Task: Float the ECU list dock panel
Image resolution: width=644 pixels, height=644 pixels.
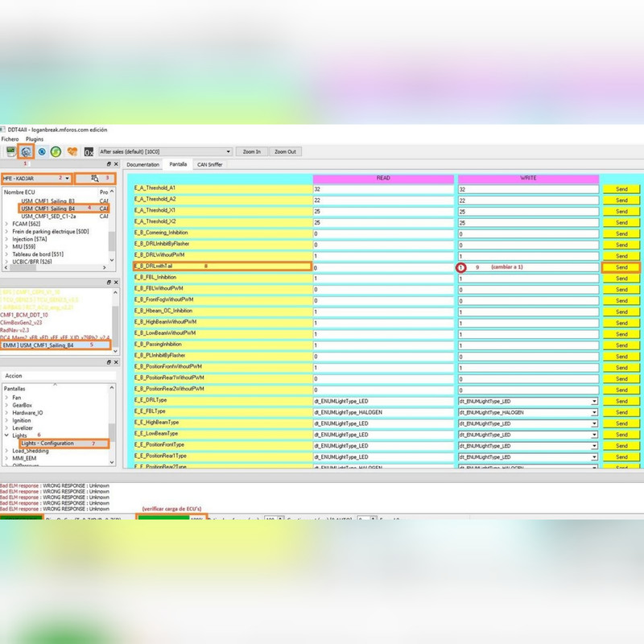Action: (109, 164)
